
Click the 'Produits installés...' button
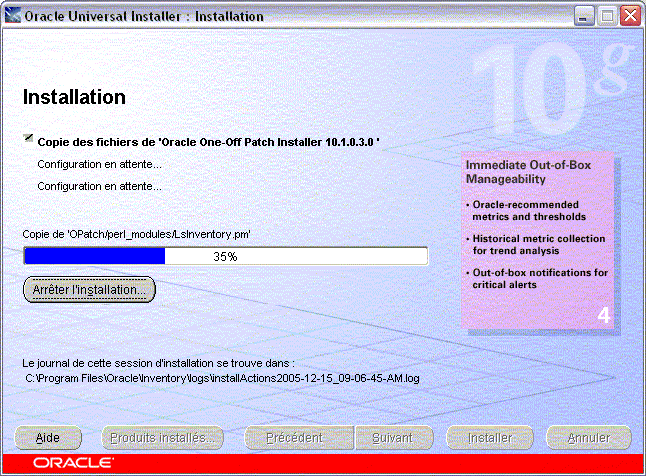163,438
